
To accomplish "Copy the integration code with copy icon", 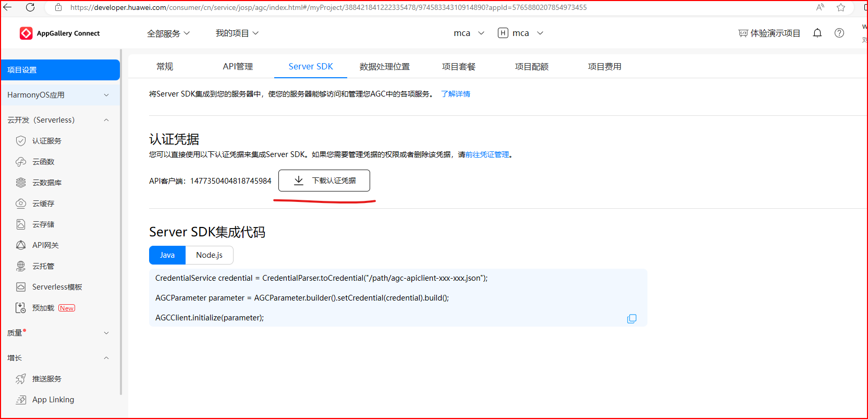I will (x=632, y=318).
